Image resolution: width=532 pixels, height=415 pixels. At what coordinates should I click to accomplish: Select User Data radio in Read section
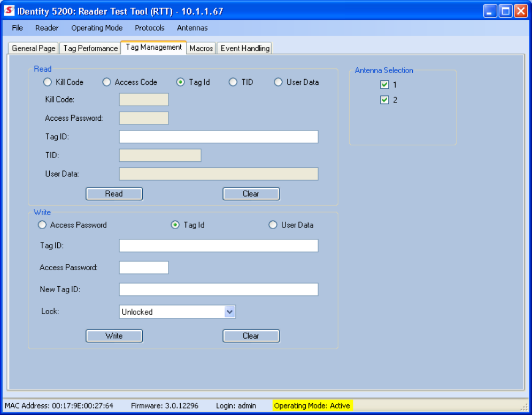(x=278, y=82)
